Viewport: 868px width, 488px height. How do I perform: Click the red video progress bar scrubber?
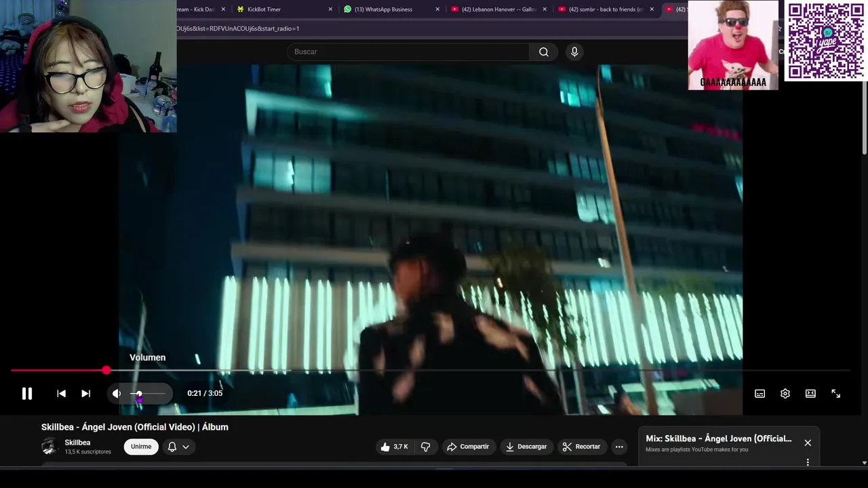click(106, 370)
